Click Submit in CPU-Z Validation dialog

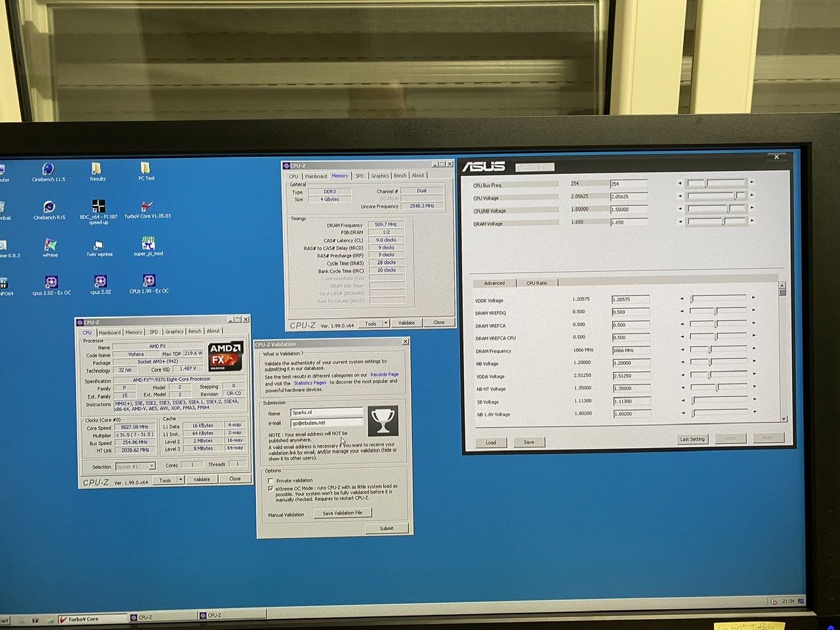(x=387, y=528)
